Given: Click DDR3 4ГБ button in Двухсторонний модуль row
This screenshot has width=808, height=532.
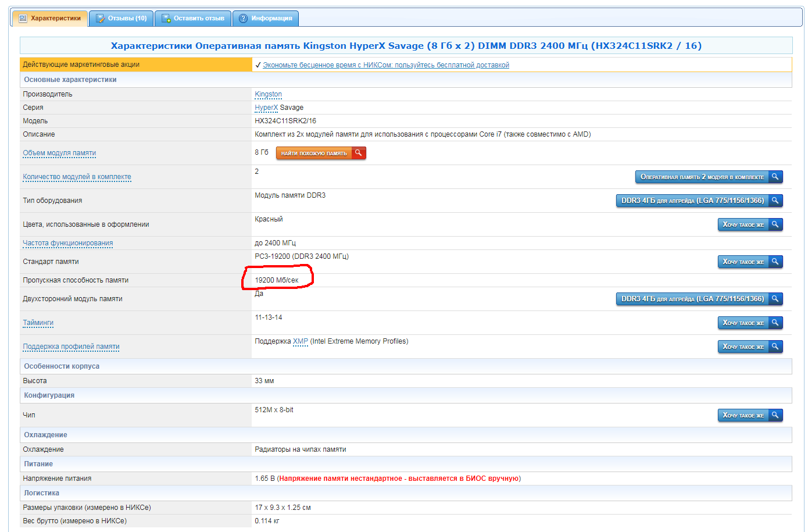Looking at the screenshot, I should (x=699, y=299).
